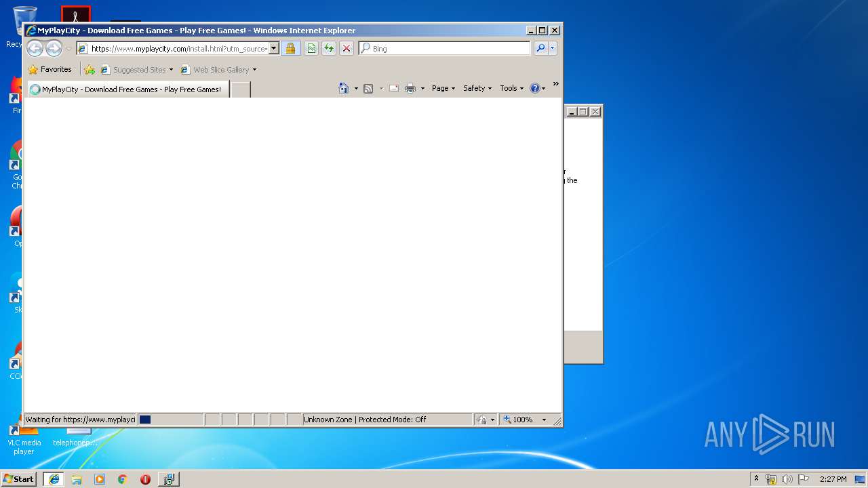Run search with the magnifier button
This screenshot has height=488, width=868.
point(540,49)
